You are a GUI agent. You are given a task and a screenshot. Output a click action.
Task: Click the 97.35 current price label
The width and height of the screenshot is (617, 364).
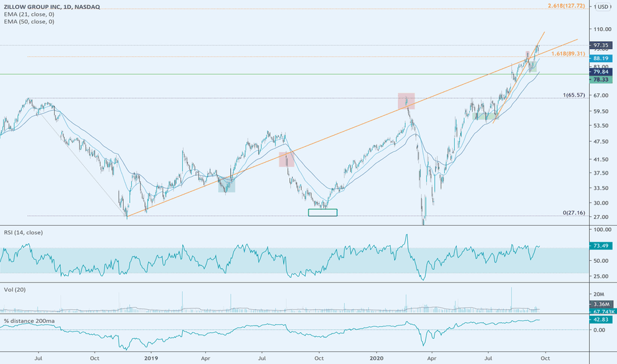[601, 45]
